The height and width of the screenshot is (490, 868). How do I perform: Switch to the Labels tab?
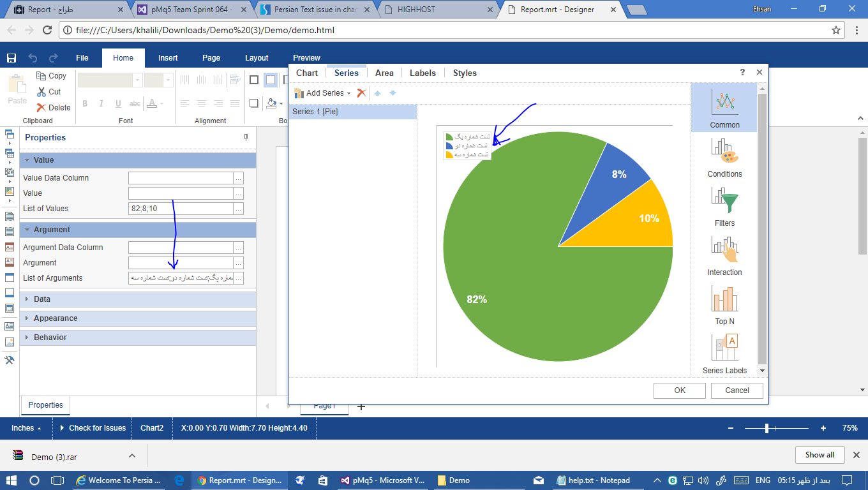(x=423, y=73)
